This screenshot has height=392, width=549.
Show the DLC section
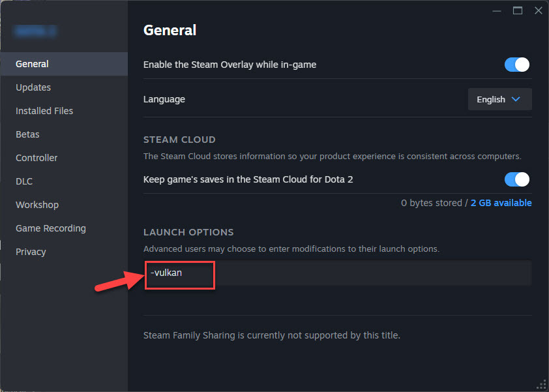pos(24,181)
